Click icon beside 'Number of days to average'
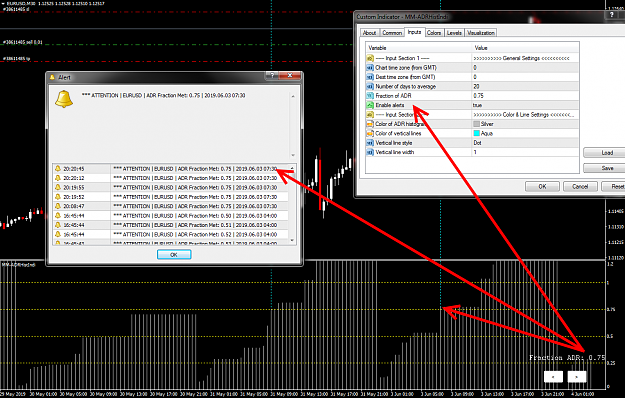Screen dimensions: 625x398 370,86
